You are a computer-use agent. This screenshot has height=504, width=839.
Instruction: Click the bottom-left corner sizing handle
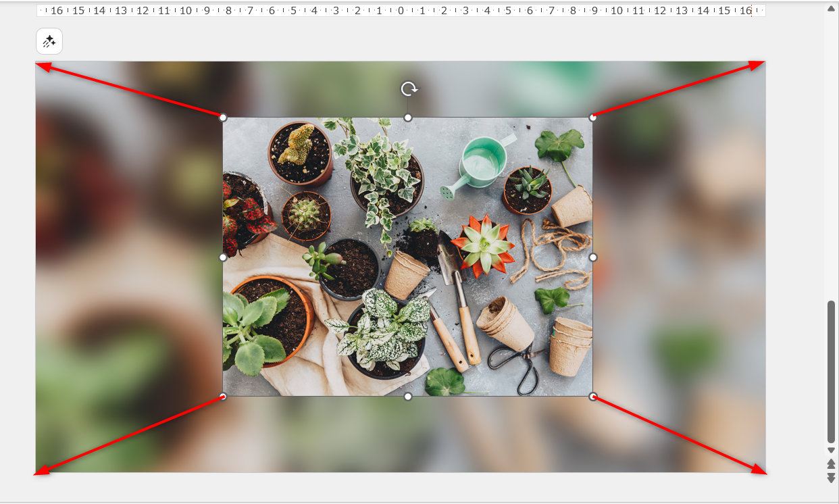click(223, 397)
